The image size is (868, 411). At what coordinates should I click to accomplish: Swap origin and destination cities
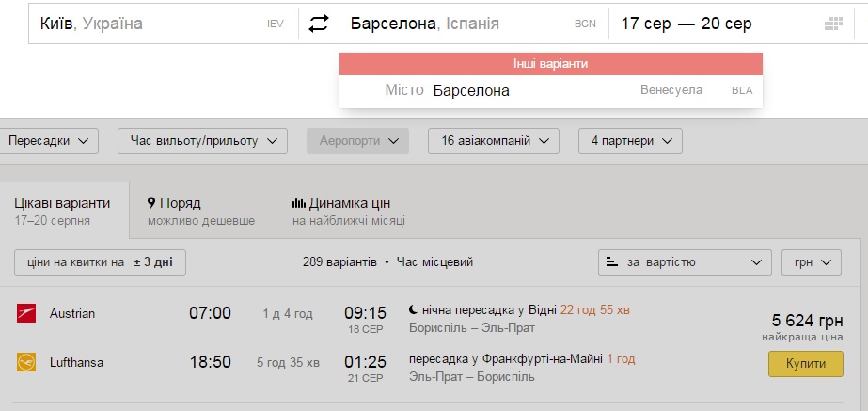[319, 24]
